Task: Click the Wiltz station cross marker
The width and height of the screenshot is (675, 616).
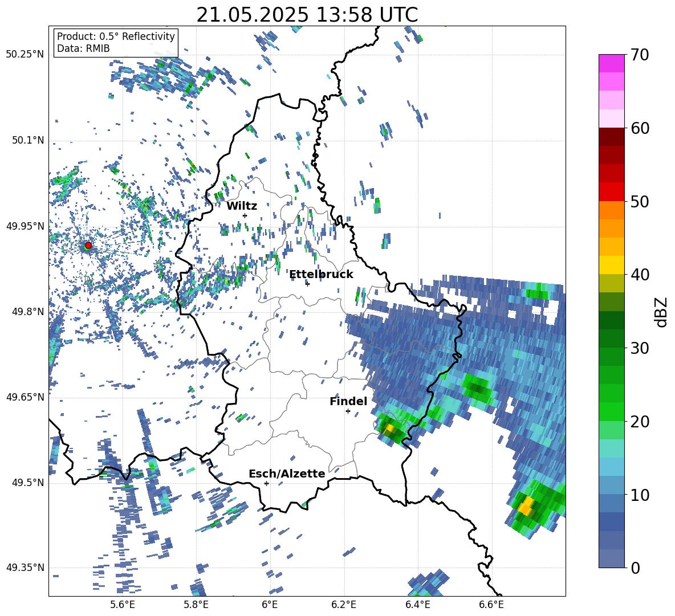Action: [245, 215]
